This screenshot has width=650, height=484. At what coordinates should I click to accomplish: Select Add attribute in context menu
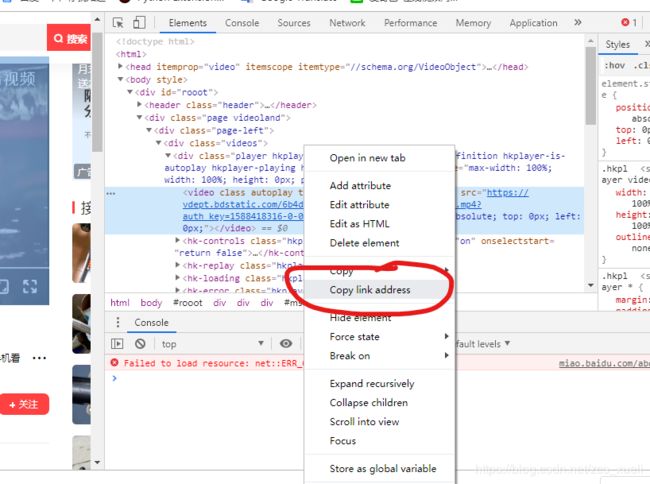click(360, 186)
